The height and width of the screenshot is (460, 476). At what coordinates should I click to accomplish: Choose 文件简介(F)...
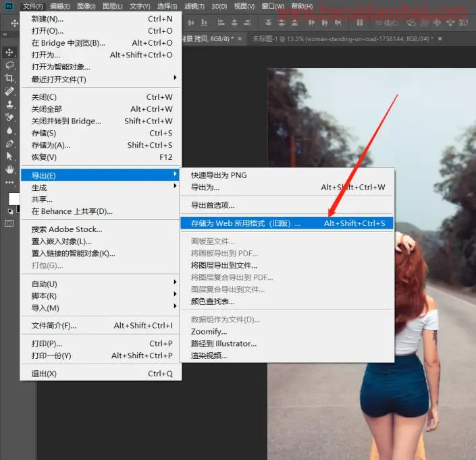click(x=101, y=326)
